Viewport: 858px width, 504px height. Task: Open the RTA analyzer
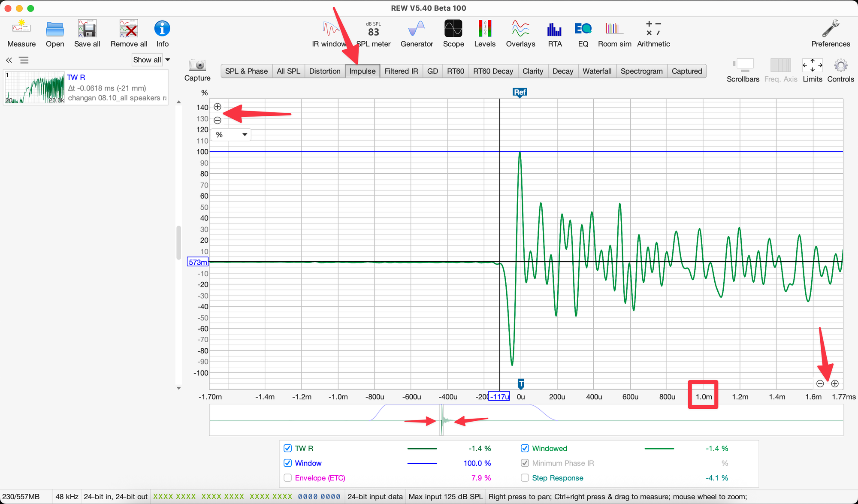click(554, 29)
